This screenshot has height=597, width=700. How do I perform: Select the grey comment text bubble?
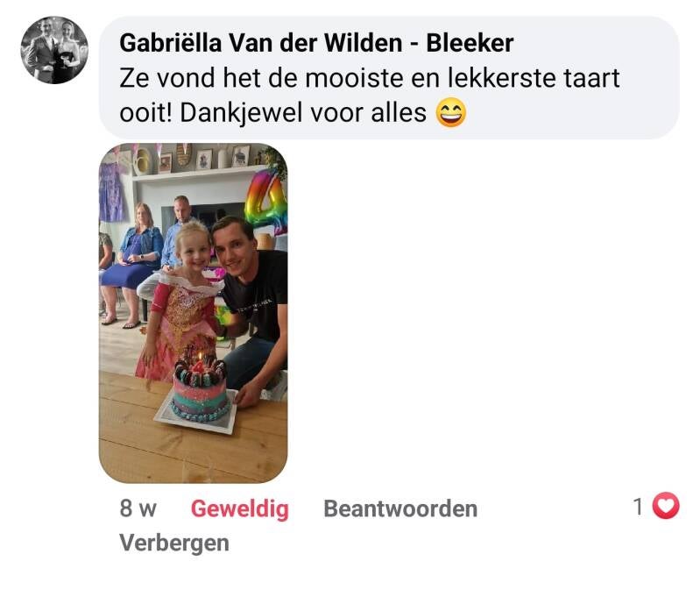tap(389, 77)
